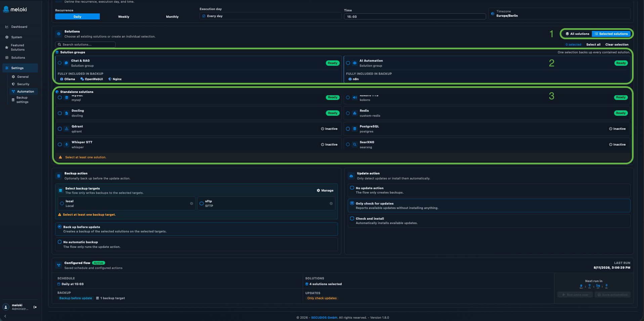Click the Configured flow header icon
Screen dimensions: 644x321
[59, 265]
